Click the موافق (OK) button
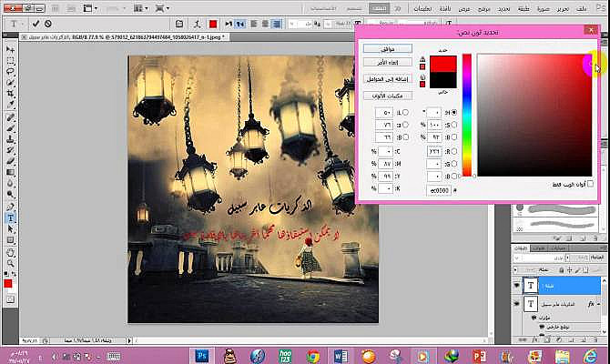 388,48
